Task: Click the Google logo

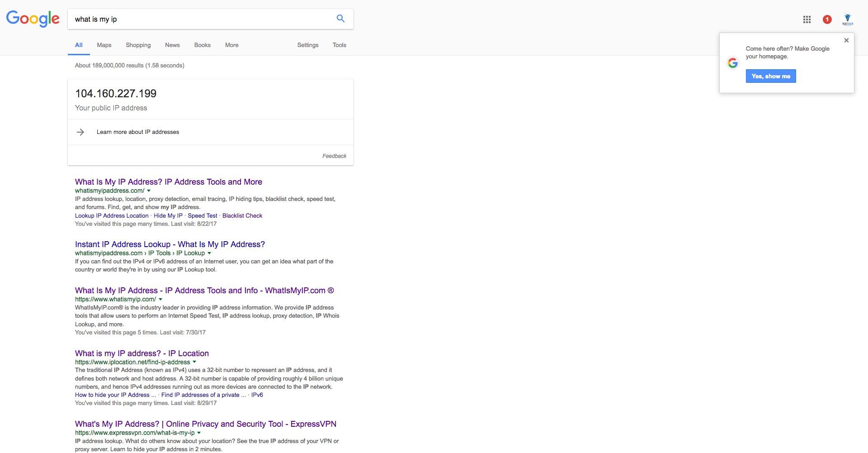Action: coord(33,19)
